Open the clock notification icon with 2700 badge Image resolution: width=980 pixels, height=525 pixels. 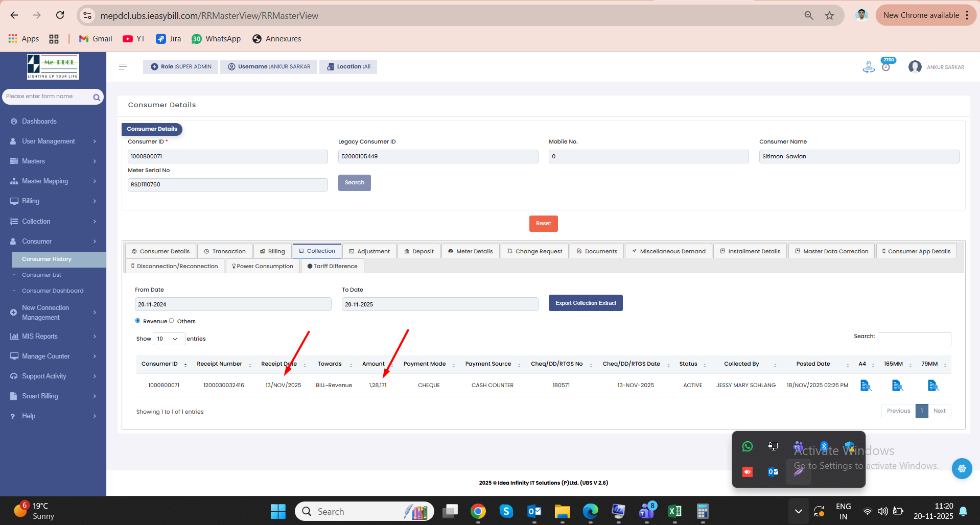point(886,66)
